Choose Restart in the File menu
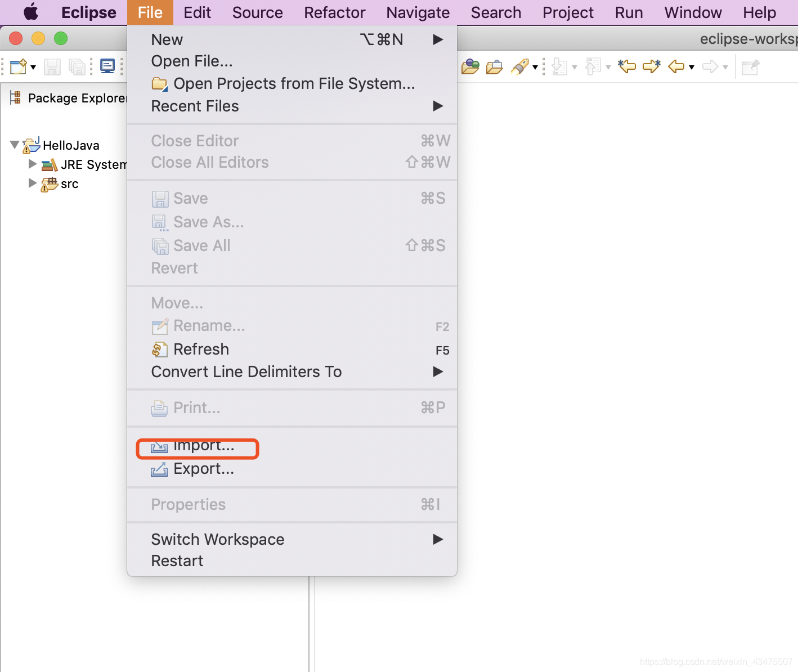 (292, 561)
